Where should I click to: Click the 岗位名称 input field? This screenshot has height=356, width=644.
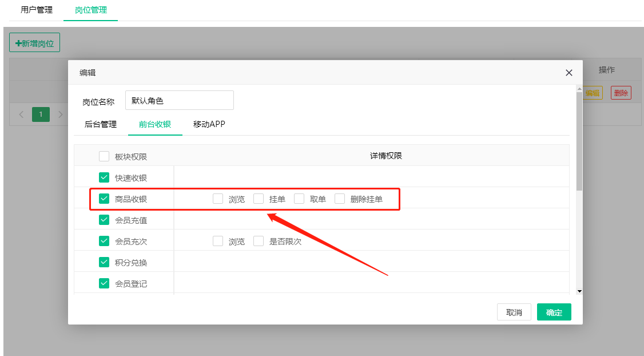point(179,100)
